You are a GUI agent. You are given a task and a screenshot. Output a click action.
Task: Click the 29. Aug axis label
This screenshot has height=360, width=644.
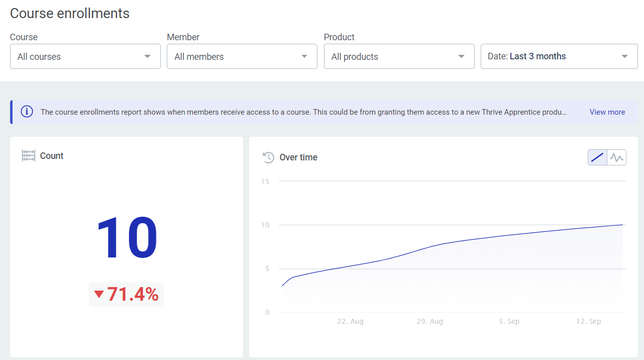[x=430, y=321]
